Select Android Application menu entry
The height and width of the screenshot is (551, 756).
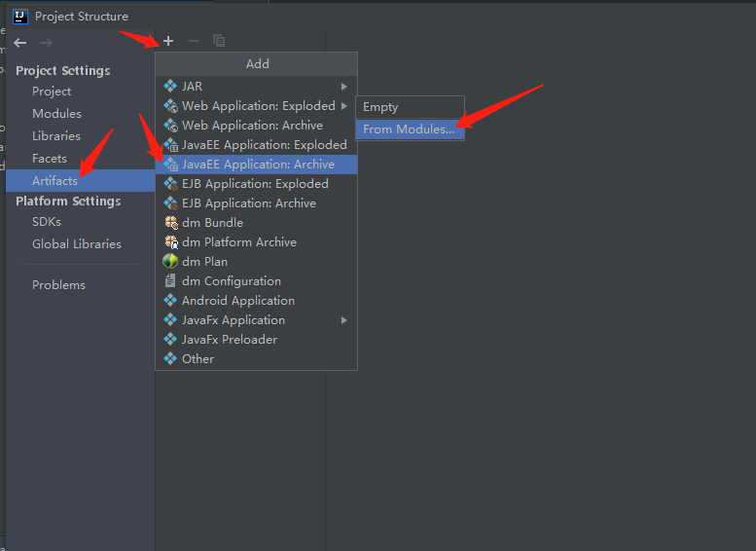256,300
